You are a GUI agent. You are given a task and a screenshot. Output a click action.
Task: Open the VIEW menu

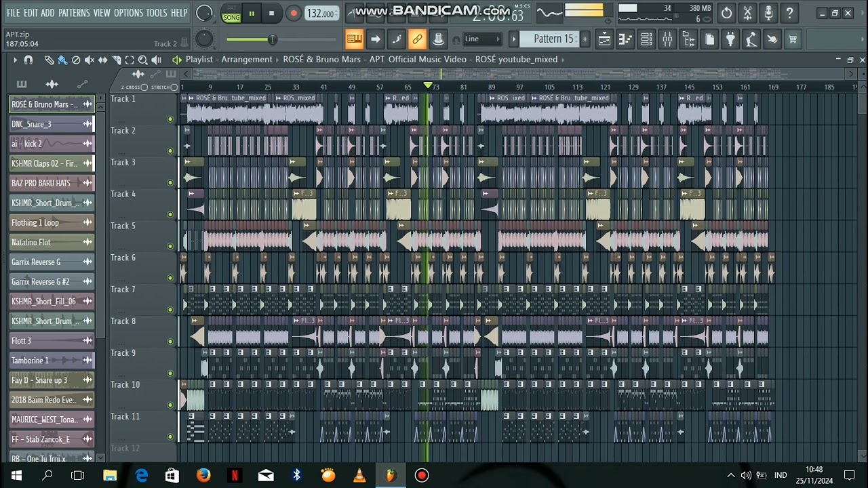point(102,13)
